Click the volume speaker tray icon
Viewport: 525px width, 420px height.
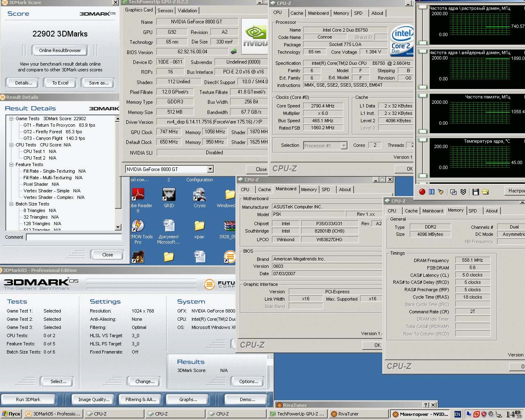pos(491,414)
